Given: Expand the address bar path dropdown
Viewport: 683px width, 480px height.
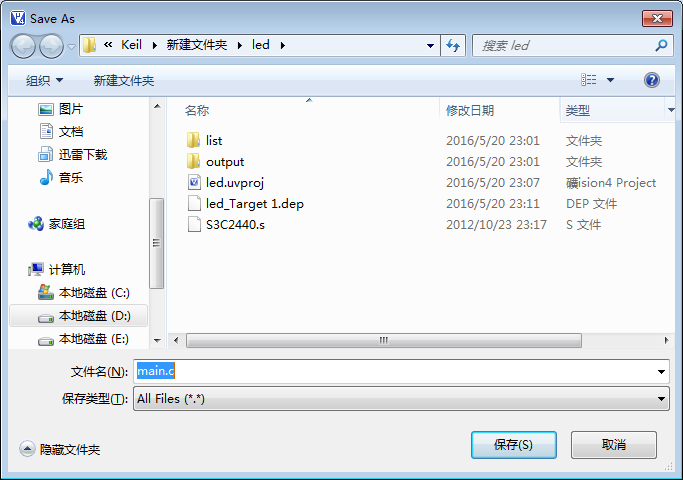Looking at the screenshot, I should [430, 45].
